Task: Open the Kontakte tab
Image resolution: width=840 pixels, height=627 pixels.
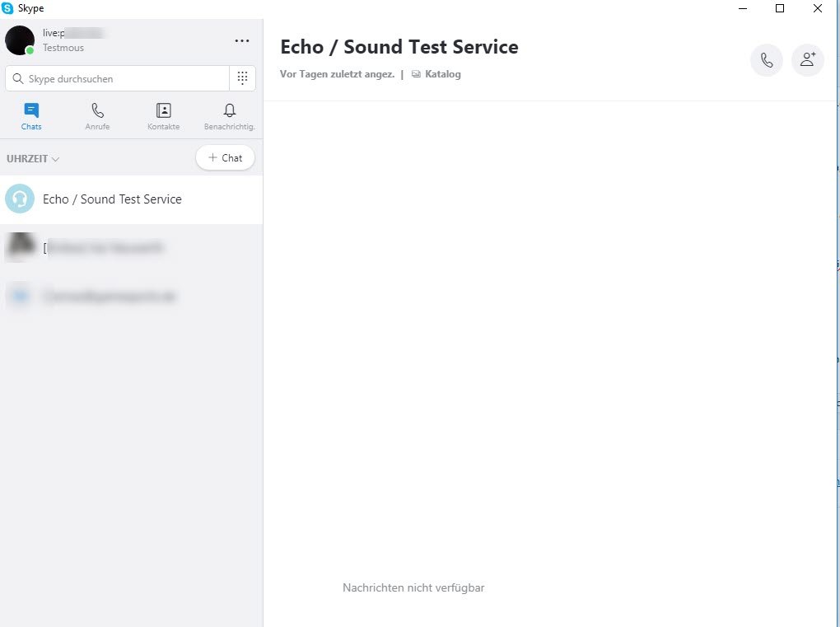Action: [163, 116]
